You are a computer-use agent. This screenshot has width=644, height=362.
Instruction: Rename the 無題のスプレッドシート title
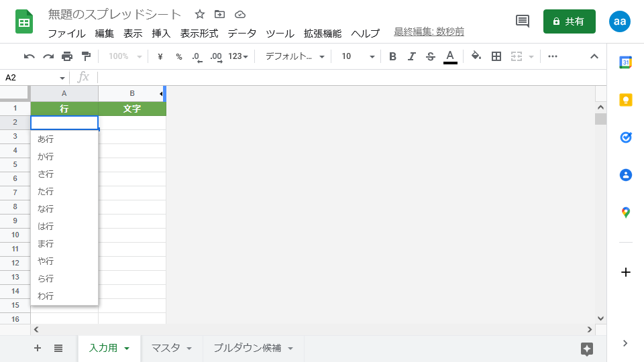click(115, 14)
